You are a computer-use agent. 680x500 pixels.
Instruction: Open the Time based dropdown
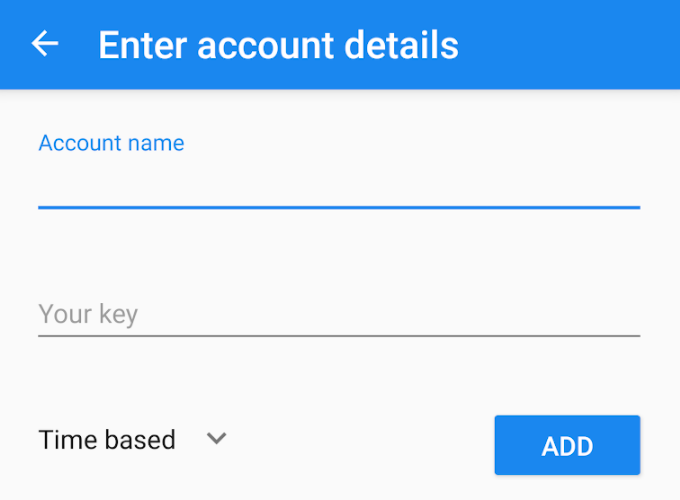(x=132, y=439)
